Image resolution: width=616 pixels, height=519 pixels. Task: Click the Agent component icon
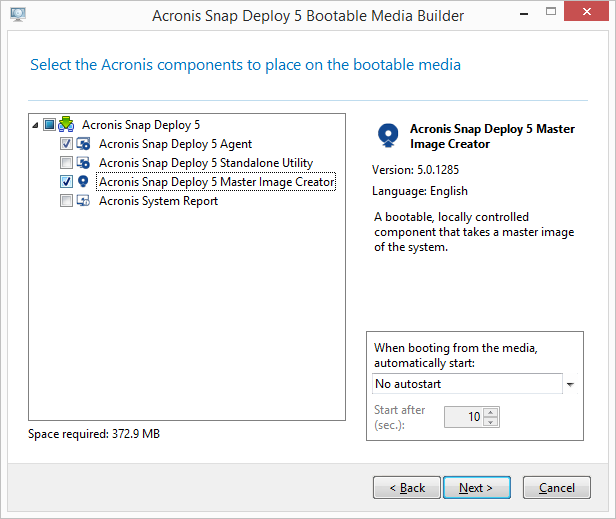pos(84,144)
